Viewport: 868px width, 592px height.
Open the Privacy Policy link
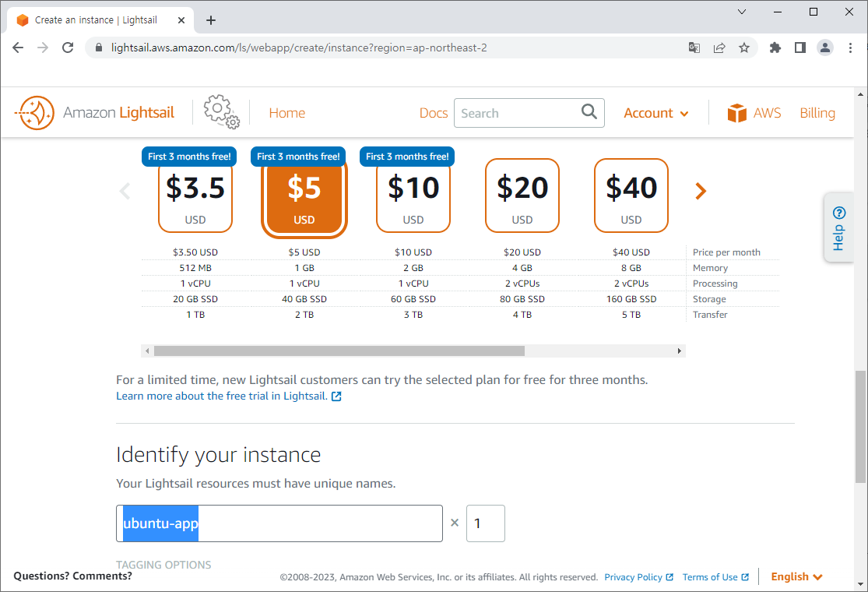coord(633,577)
